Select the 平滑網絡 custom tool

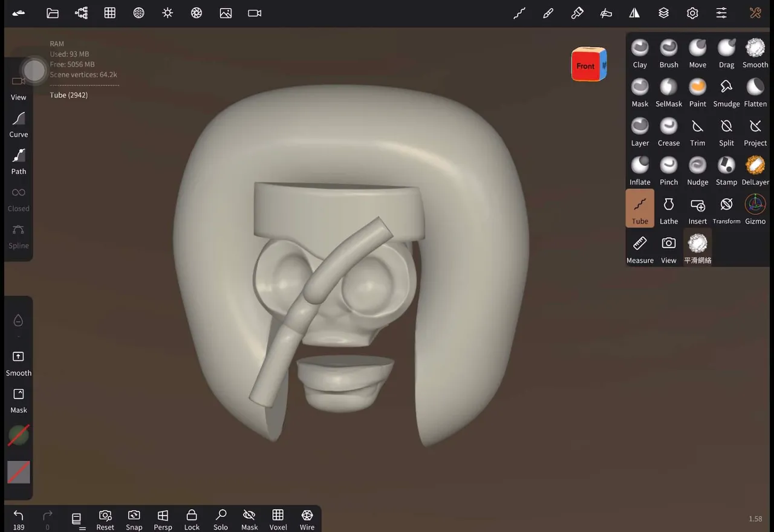pyautogui.click(x=697, y=248)
